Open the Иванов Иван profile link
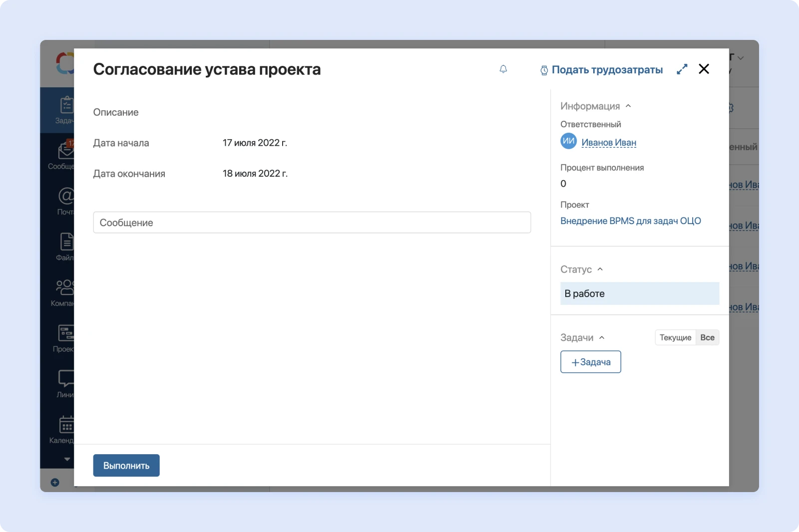The width and height of the screenshot is (799, 532). pyautogui.click(x=609, y=142)
